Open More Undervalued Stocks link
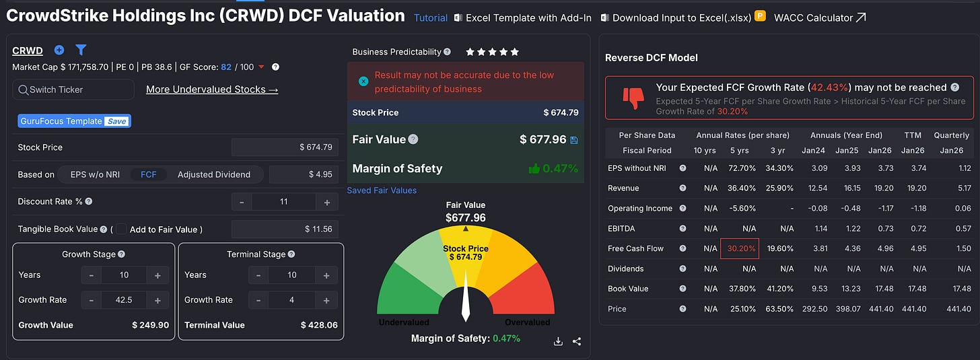 point(212,89)
